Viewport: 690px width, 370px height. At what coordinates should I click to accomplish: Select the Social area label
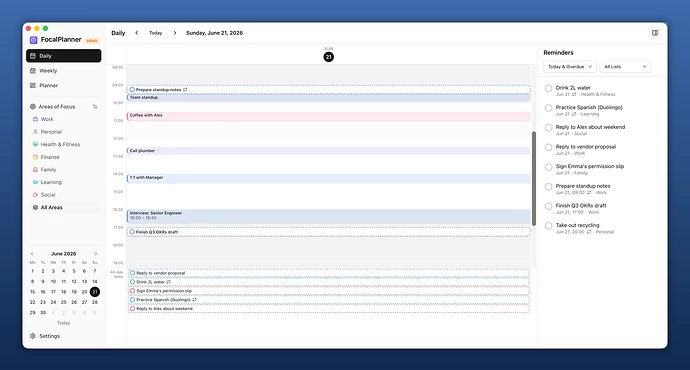tap(48, 195)
